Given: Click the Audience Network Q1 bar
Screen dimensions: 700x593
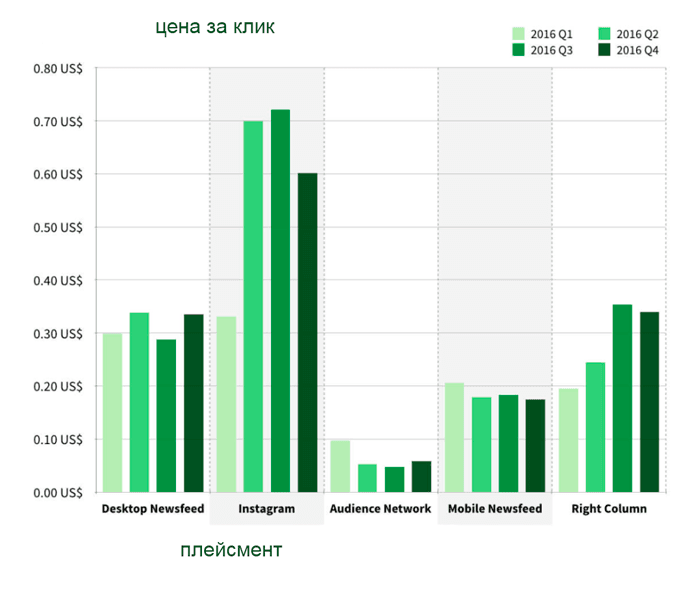Looking at the screenshot, I should [340, 466].
